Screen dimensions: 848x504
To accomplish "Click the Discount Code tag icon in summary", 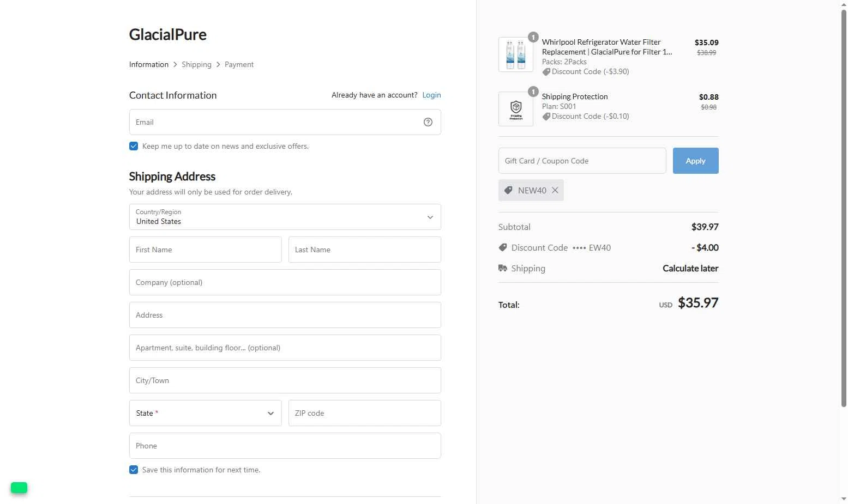I will (x=503, y=247).
